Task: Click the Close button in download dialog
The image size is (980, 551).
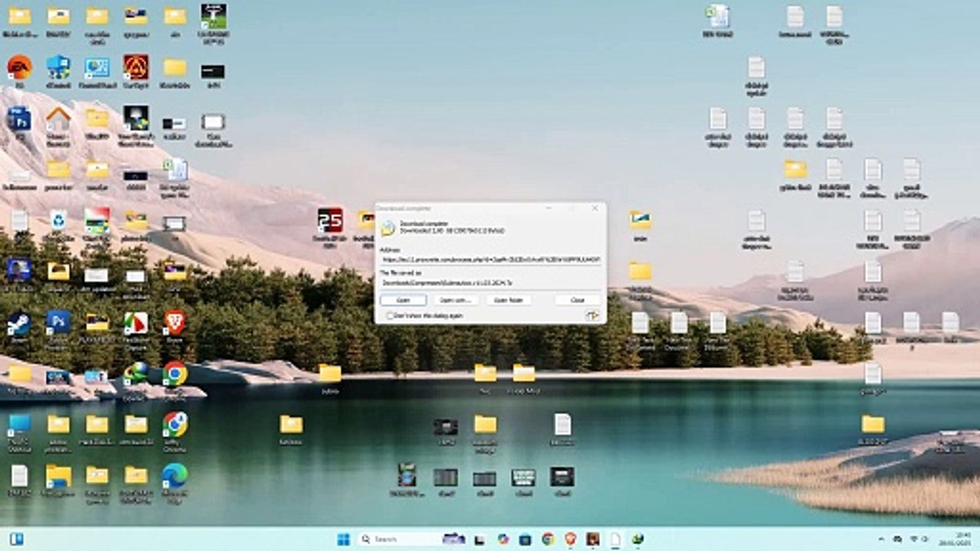Action: click(578, 300)
